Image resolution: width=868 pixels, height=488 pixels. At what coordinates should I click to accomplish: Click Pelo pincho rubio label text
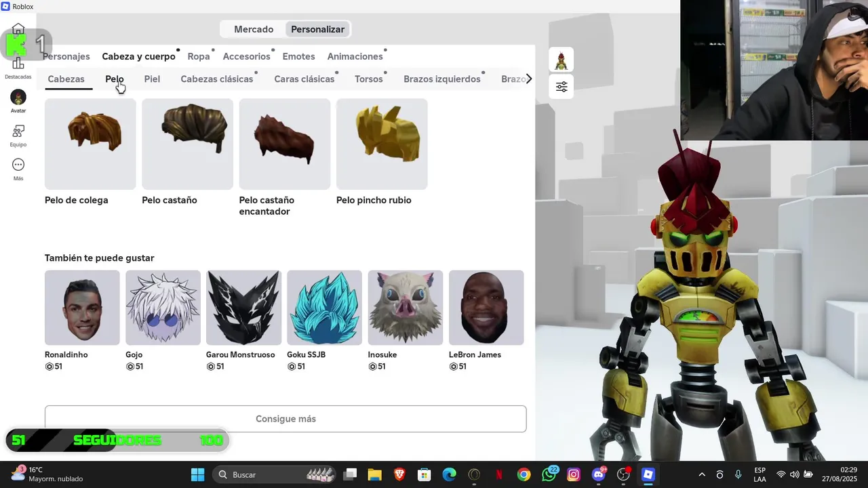click(374, 200)
